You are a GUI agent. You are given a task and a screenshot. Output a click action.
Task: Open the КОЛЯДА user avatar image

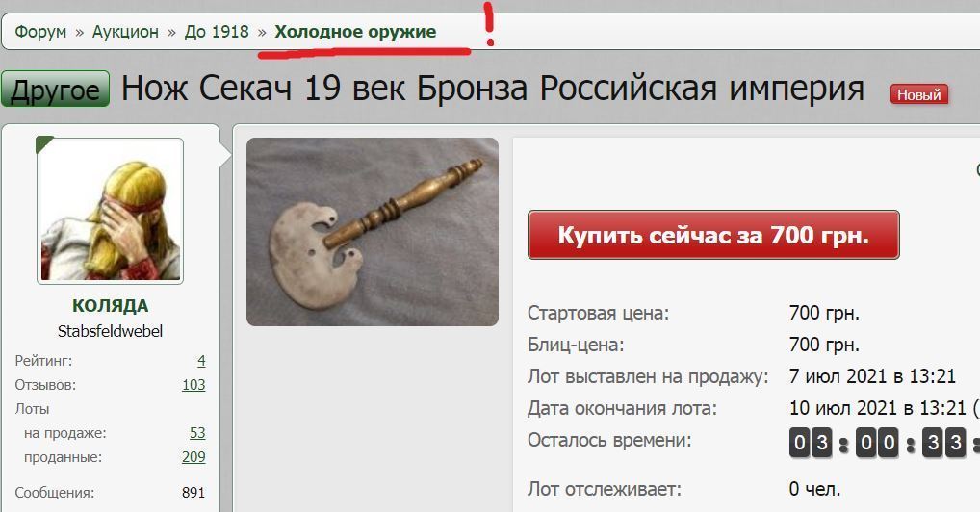click(x=111, y=212)
